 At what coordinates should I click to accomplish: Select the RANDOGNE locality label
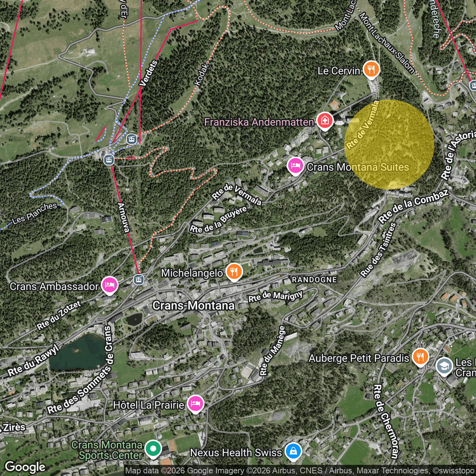coord(314,280)
